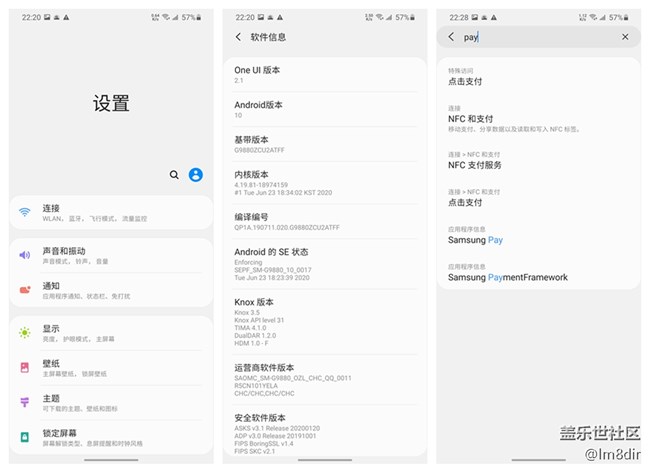Image resolution: width=650 pixels, height=473 pixels.
Task: Clear the pay search text
Action: tap(625, 37)
